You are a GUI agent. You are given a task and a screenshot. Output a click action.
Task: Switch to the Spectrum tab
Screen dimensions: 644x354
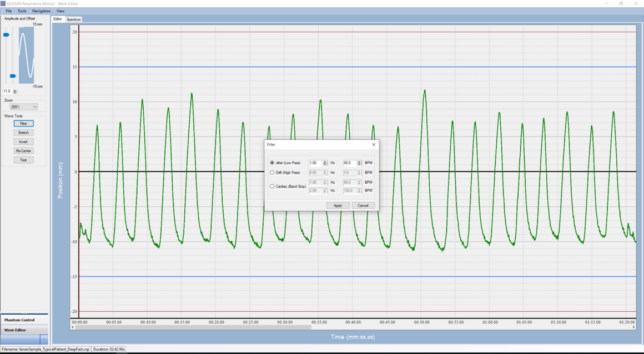point(73,19)
